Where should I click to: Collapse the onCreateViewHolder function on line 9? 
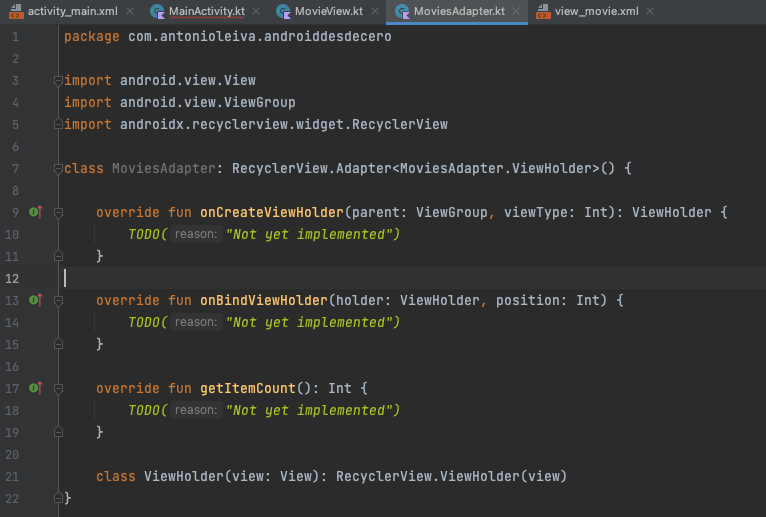[58, 212]
